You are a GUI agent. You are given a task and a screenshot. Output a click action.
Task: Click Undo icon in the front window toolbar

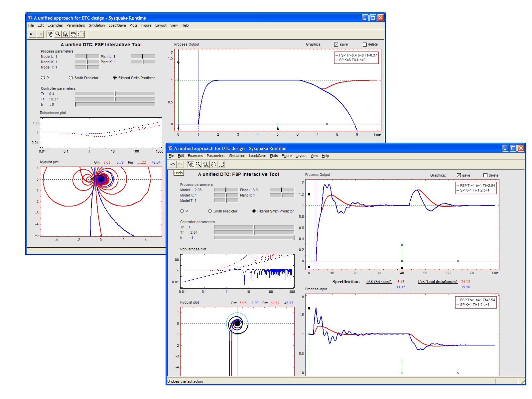(172, 164)
